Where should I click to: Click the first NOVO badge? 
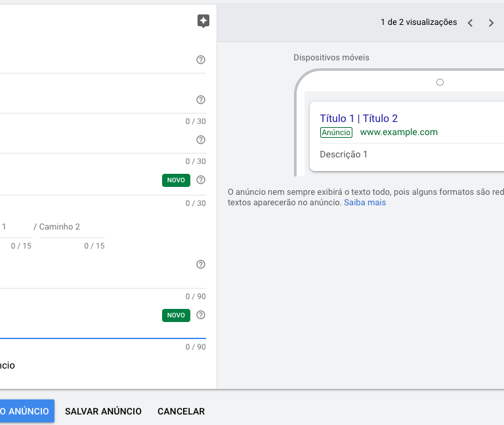[176, 180]
